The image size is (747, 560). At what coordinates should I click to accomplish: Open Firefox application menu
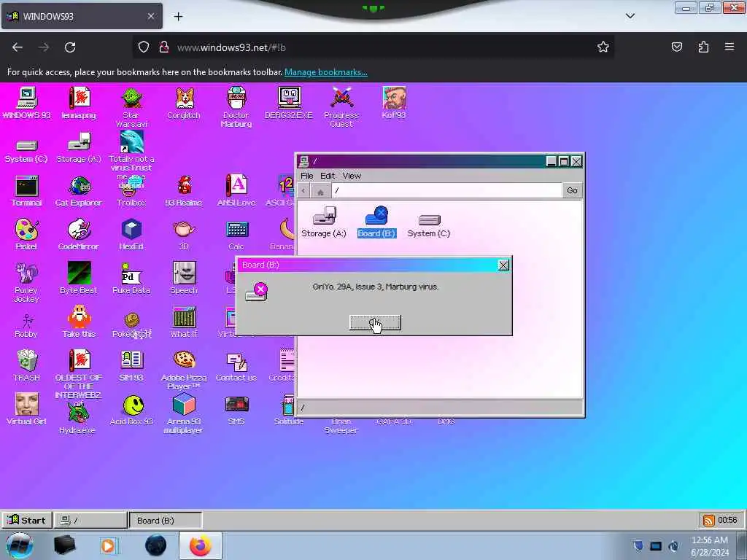coord(729,47)
